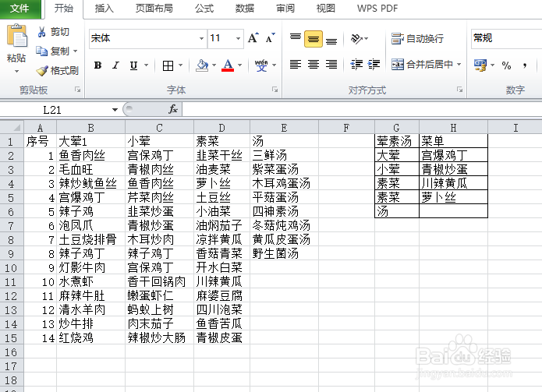Screen dimensions: 542x392
Task: Switch to the 视图 (View) tab
Action: pyautogui.click(x=326, y=9)
